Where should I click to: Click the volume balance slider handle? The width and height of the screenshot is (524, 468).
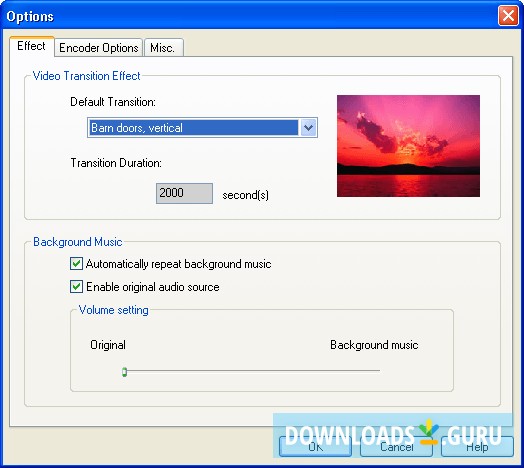pos(124,372)
